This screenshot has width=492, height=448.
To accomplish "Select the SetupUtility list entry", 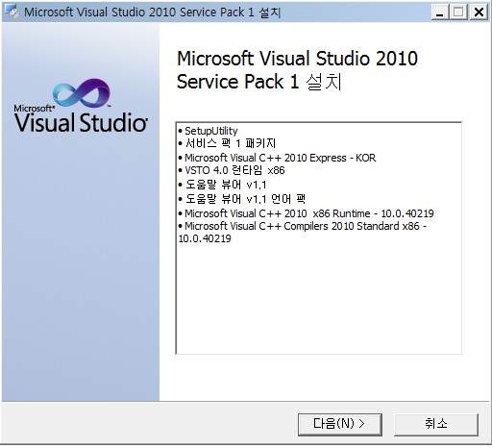I will 208,131.
